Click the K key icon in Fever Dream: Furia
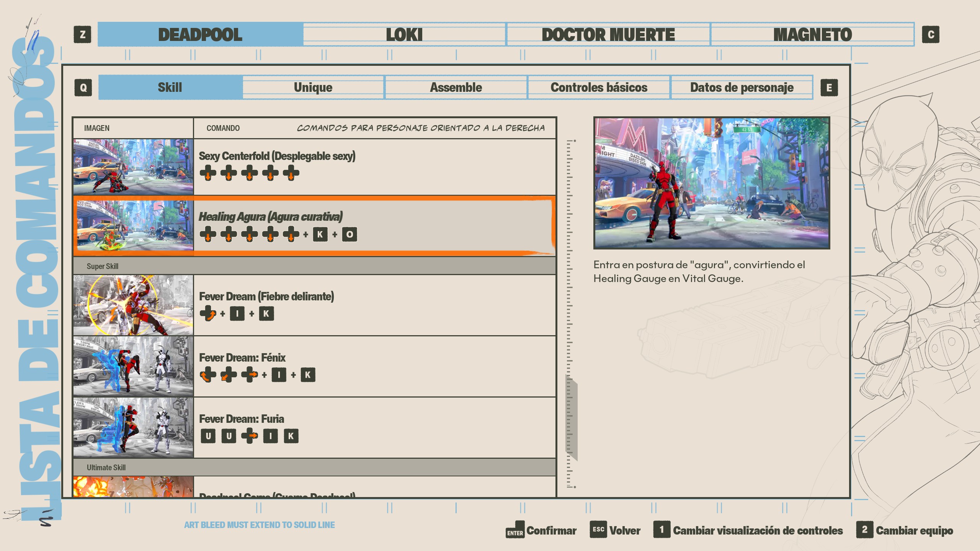 point(291,436)
